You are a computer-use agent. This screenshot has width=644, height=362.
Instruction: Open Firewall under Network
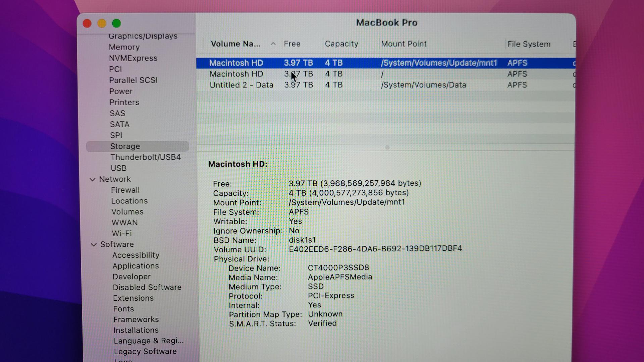click(x=125, y=190)
